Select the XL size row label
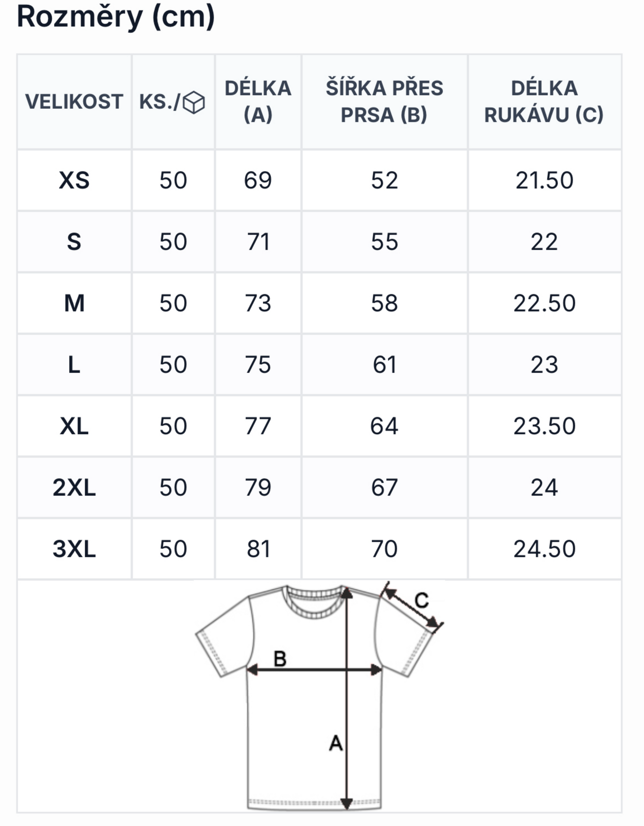Screen dimensions: 644x826 click(x=74, y=426)
